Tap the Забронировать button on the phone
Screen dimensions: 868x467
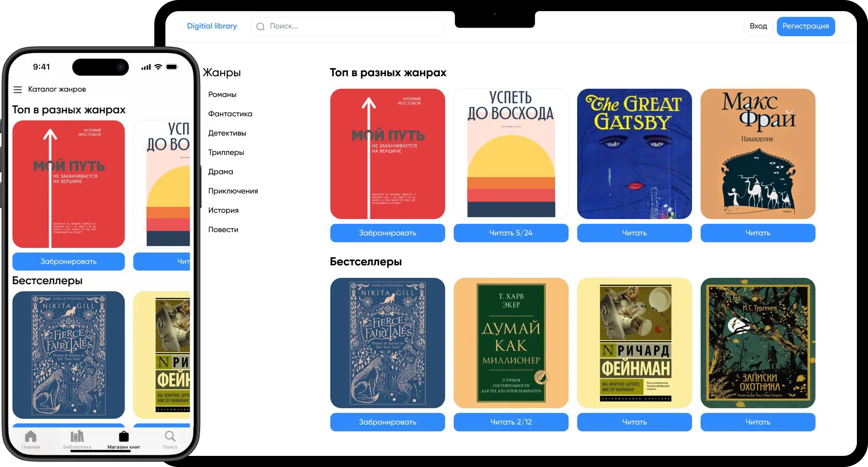tap(68, 261)
